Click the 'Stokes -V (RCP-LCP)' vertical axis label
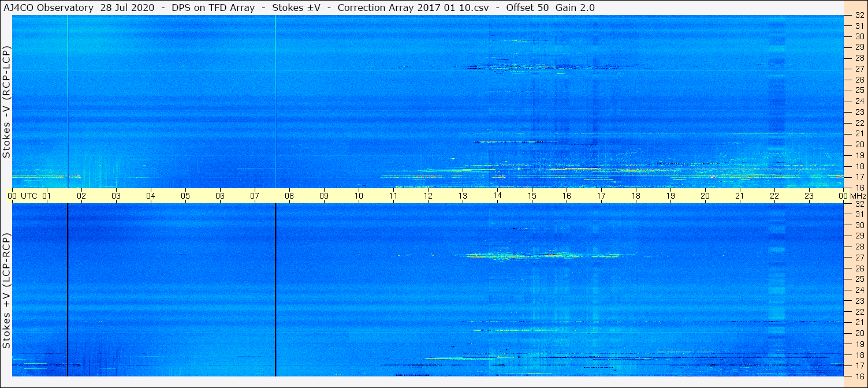The image size is (868, 388). click(x=7, y=102)
